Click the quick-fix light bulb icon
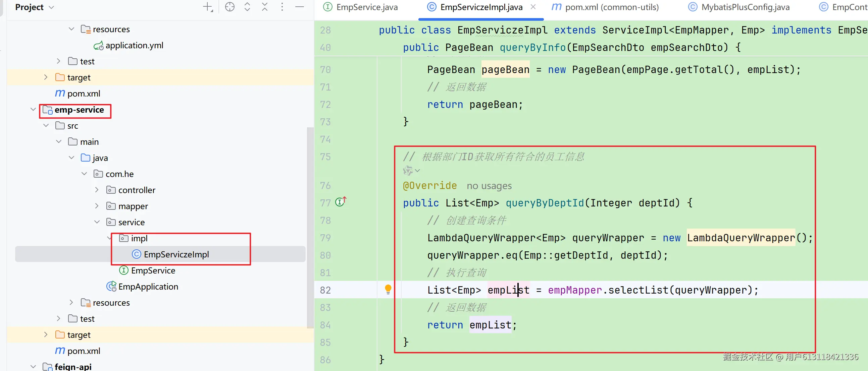 (x=388, y=289)
